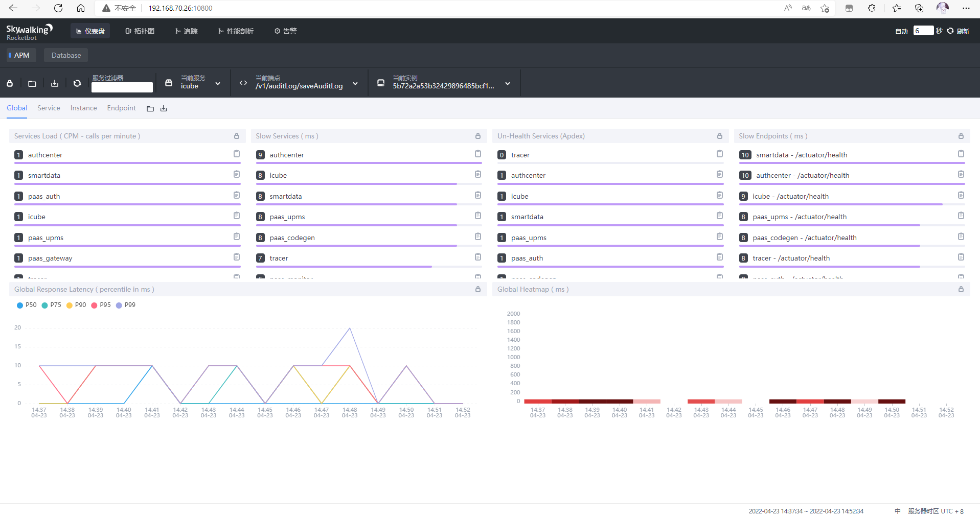Toggle 自动 auto refresh
The width and height of the screenshot is (980, 518).
901,31
